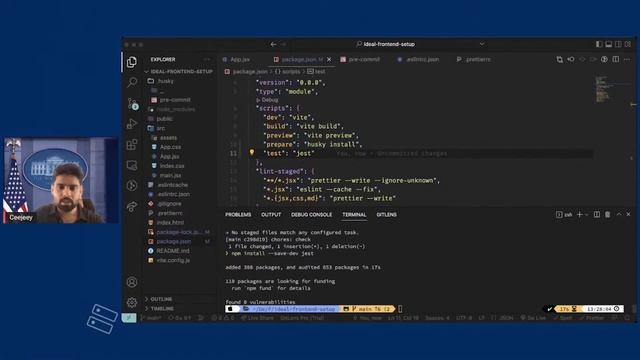Click the scripts breadcrumb segment
Screen dimensions: 640x360
point(287,71)
